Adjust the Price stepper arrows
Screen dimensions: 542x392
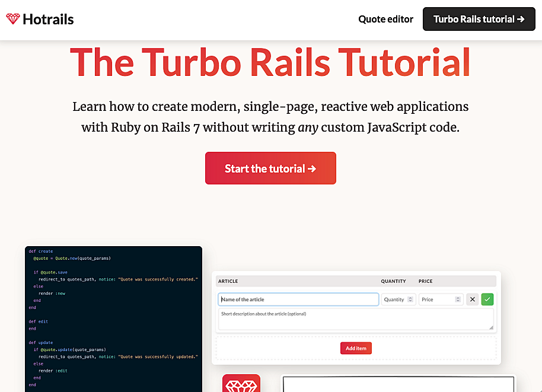(458, 299)
